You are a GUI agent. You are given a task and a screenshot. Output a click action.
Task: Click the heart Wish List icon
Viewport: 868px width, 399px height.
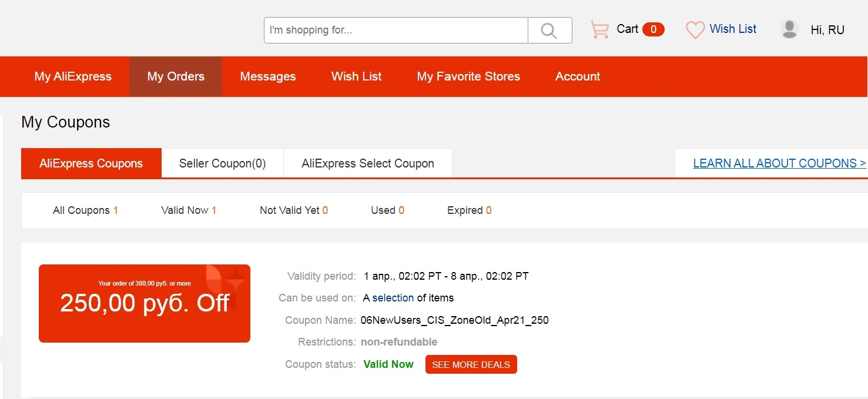point(695,29)
